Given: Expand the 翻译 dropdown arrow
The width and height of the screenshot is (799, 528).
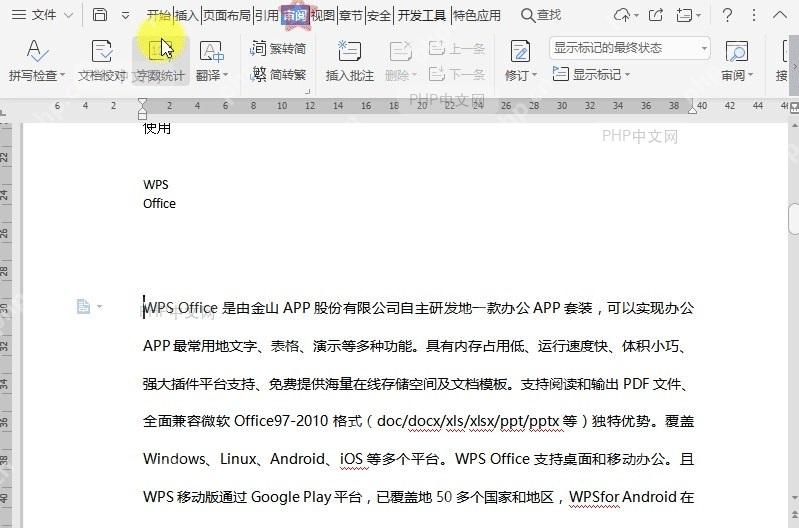Looking at the screenshot, I should (225, 75).
